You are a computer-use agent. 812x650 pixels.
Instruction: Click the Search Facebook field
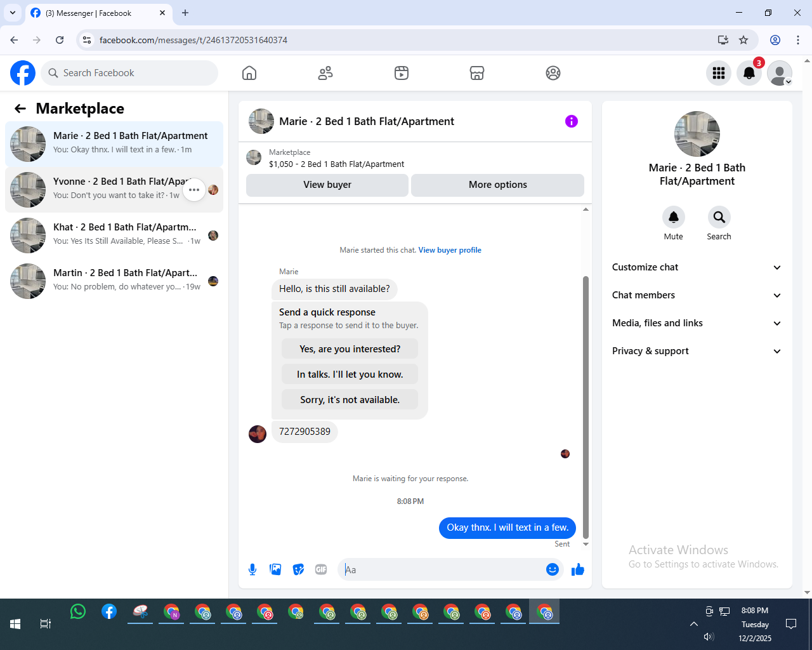pyautogui.click(x=129, y=73)
